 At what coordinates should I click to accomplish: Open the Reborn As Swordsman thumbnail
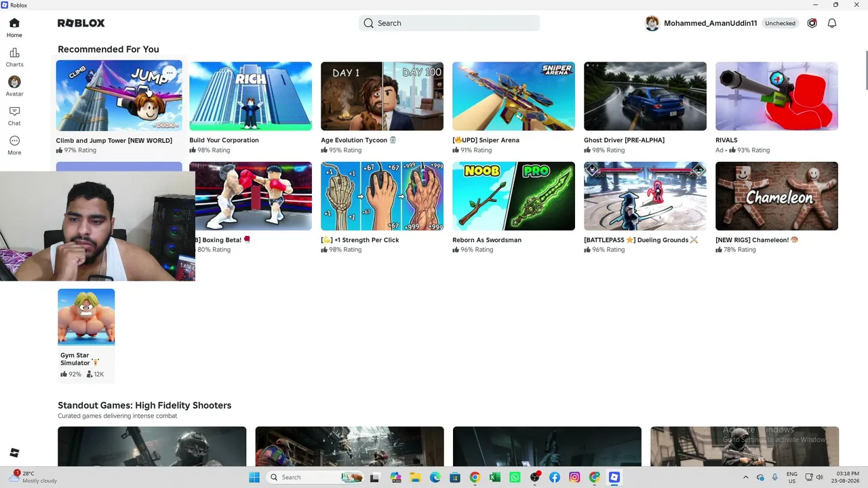click(513, 196)
